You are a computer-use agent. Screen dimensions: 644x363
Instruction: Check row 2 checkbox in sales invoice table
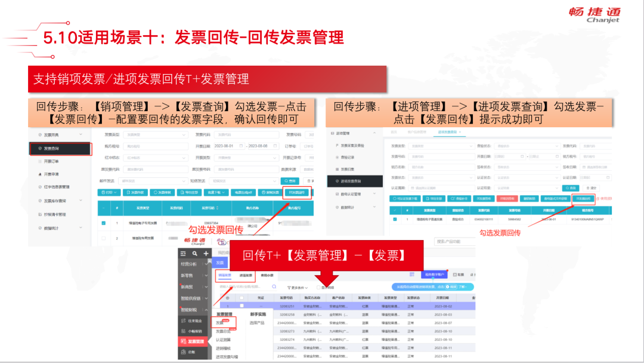coord(104,238)
